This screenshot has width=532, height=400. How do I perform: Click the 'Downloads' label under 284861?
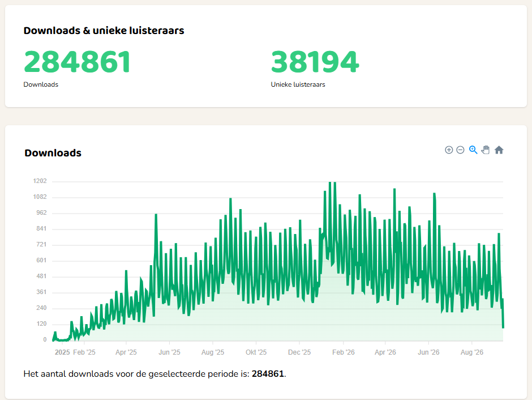(41, 84)
